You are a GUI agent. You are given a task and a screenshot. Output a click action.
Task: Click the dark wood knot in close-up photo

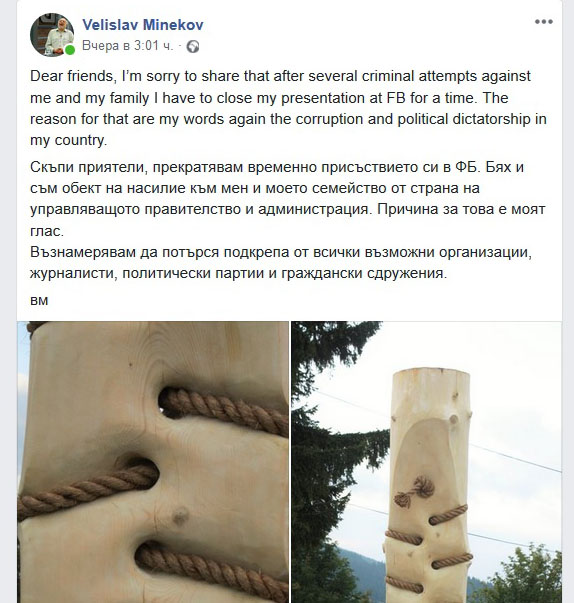click(x=180, y=516)
